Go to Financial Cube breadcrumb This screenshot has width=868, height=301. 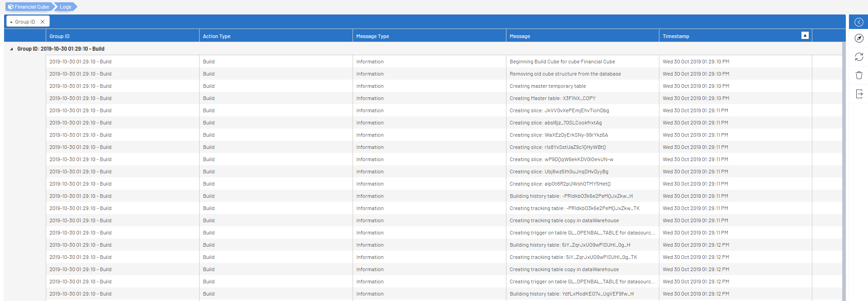32,7
